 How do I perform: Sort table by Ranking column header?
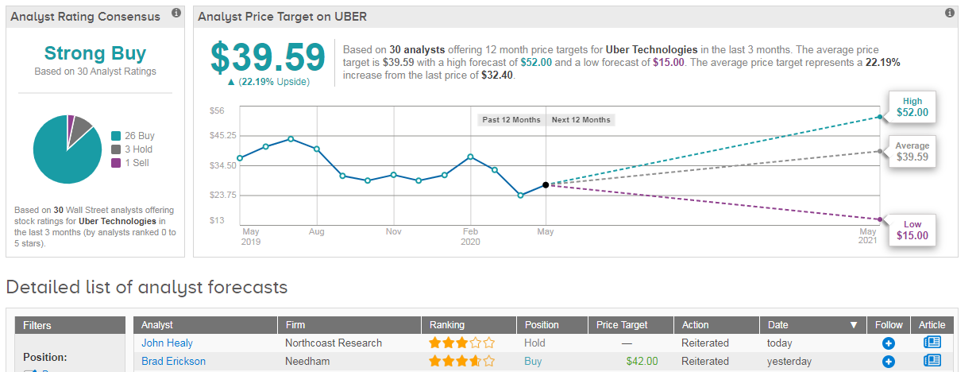(447, 325)
